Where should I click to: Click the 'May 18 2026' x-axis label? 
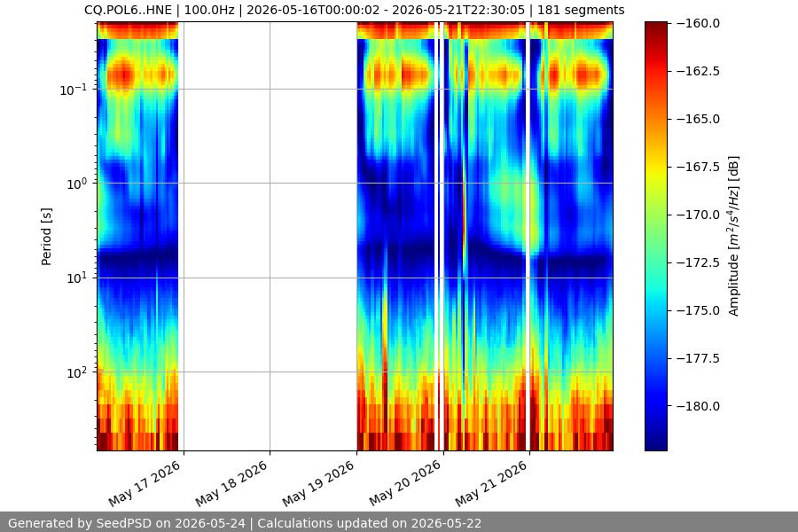pos(231,483)
